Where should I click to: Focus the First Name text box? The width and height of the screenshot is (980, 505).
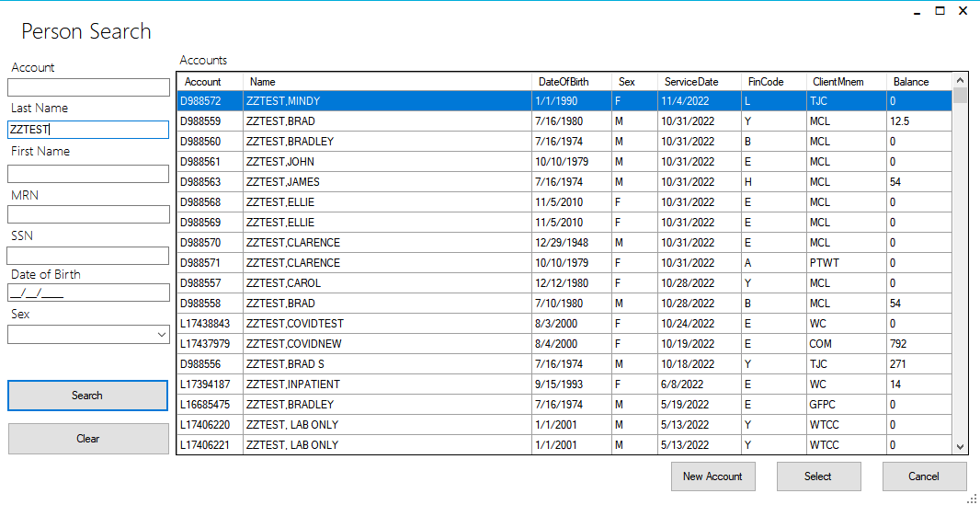(88, 174)
